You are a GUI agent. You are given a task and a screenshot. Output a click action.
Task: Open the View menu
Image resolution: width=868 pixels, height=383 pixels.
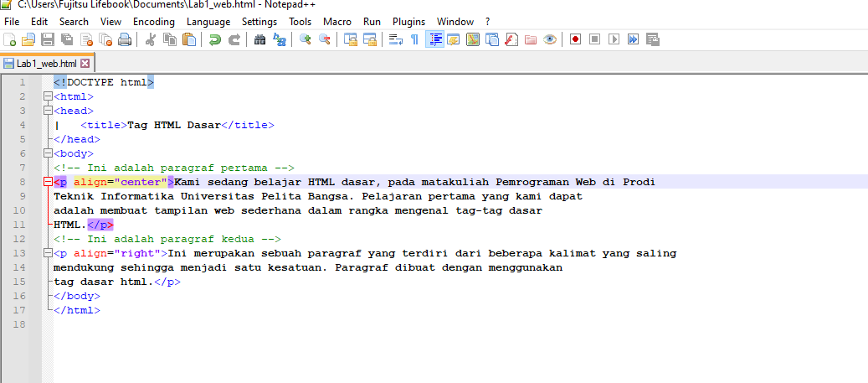[110, 22]
